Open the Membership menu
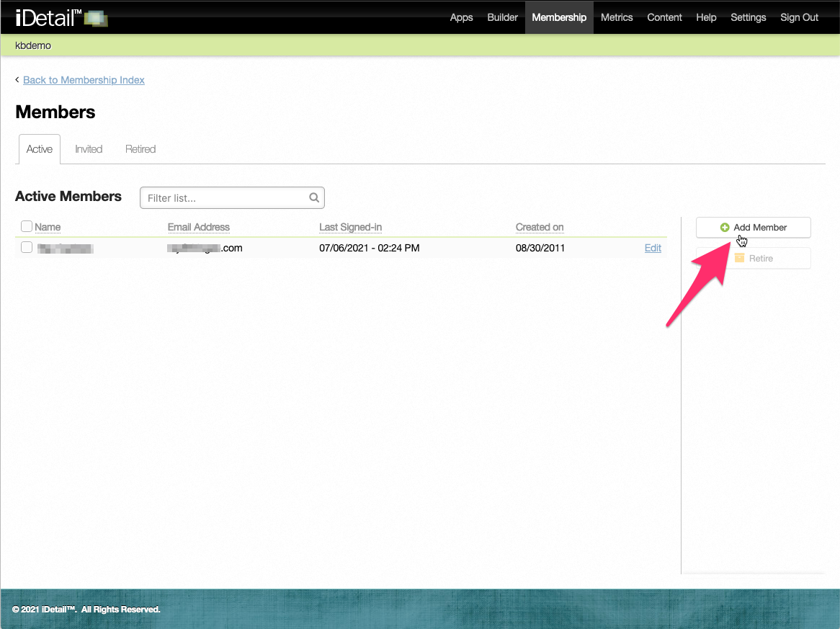Viewport: 840px width, 629px height. coord(559,17)
